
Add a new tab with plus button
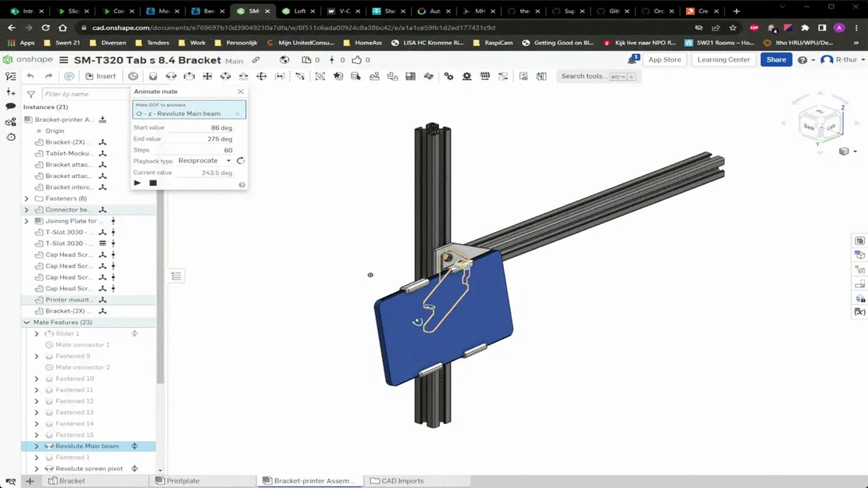pos(30,481)
